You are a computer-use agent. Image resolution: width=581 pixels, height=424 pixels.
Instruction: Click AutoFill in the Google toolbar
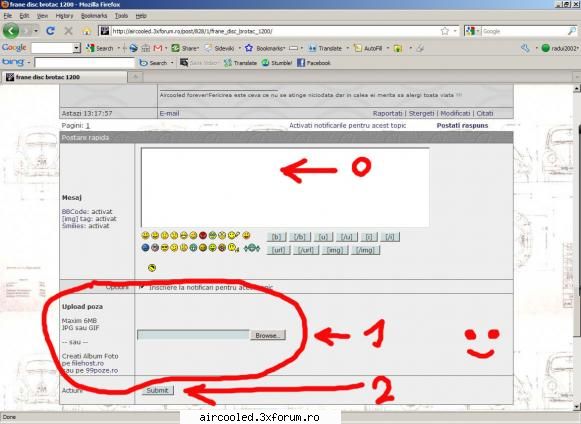(x=368, y=48)
